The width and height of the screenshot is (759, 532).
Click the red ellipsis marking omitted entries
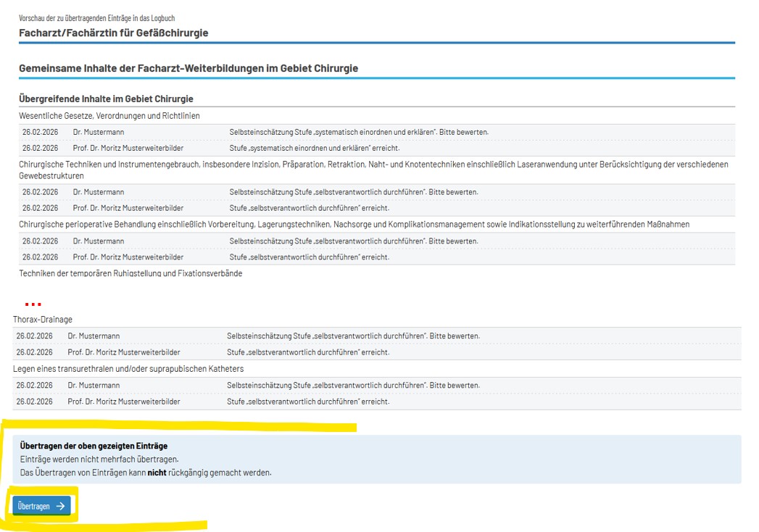coord(33,304)
